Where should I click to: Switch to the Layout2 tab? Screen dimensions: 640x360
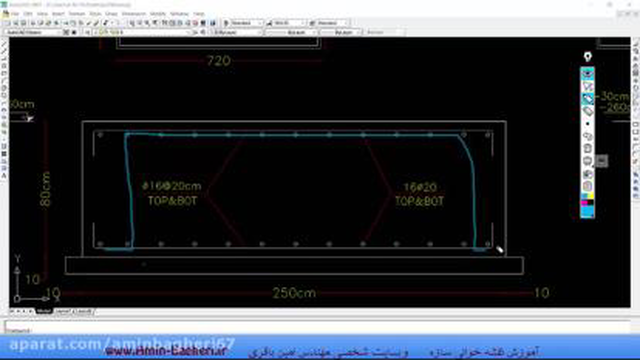(x=84, y=311)
